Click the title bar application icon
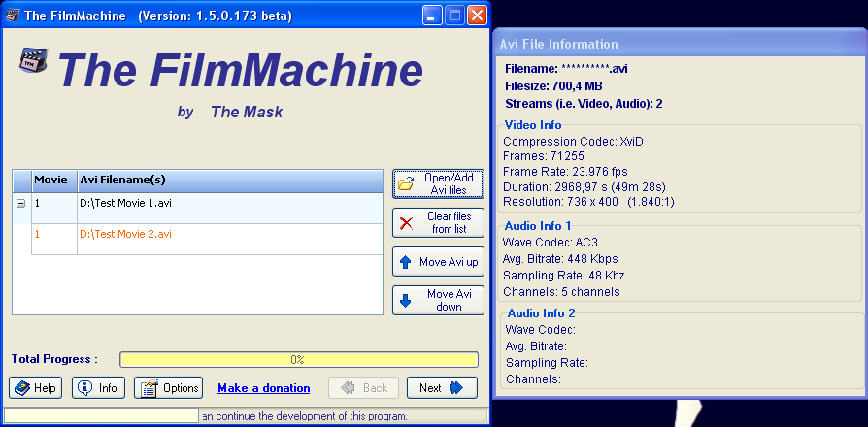Screen dimensions: 868x427 pos(13,15)
